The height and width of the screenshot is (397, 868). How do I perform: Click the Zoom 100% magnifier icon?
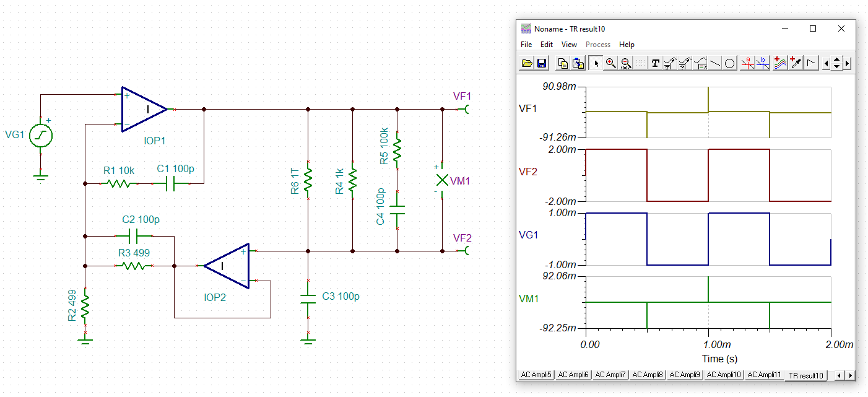click(626, 63)
